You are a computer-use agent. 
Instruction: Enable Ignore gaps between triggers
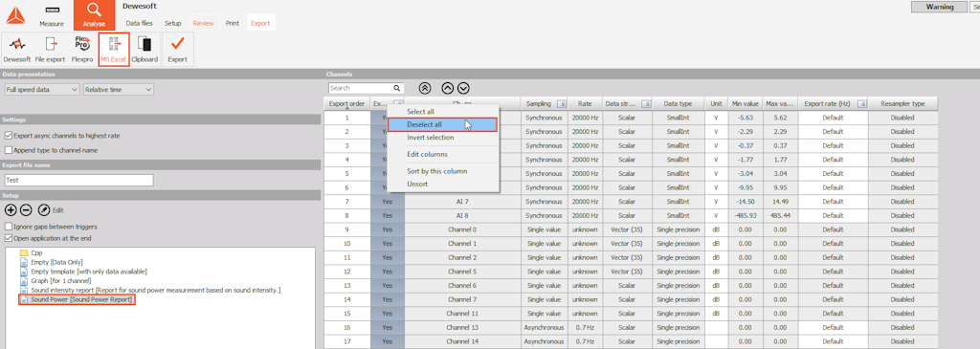8,226
